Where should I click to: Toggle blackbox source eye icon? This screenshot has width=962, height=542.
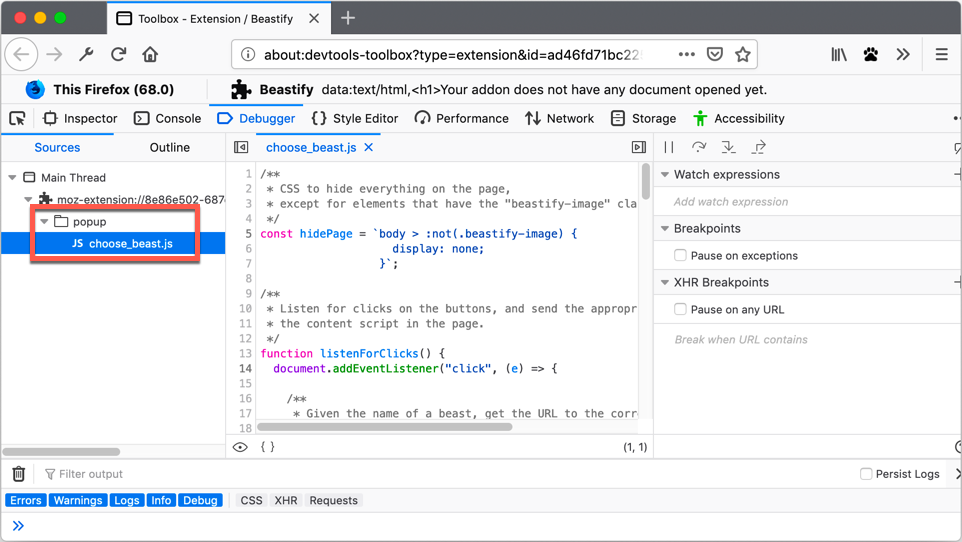tap(240, 447)
